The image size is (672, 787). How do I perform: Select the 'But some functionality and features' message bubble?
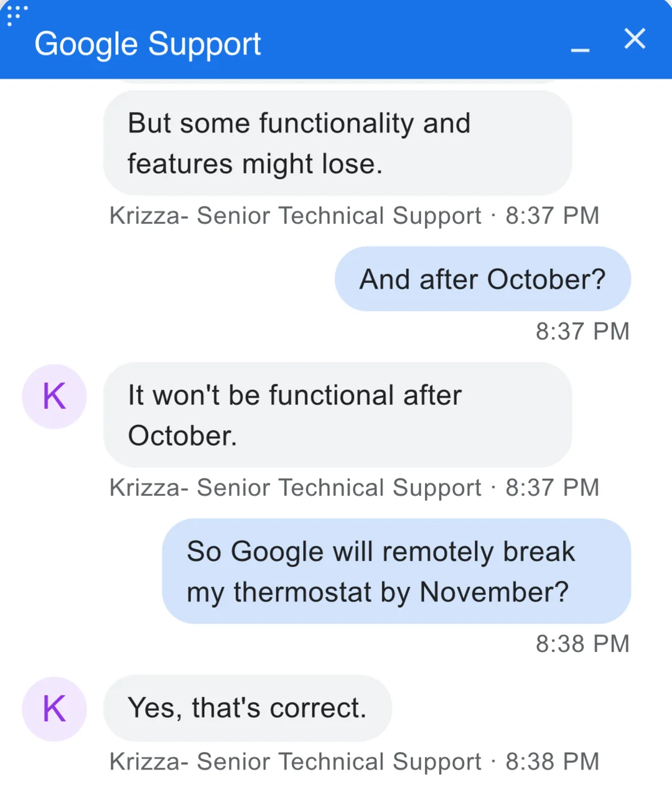(x=337, y=143)
